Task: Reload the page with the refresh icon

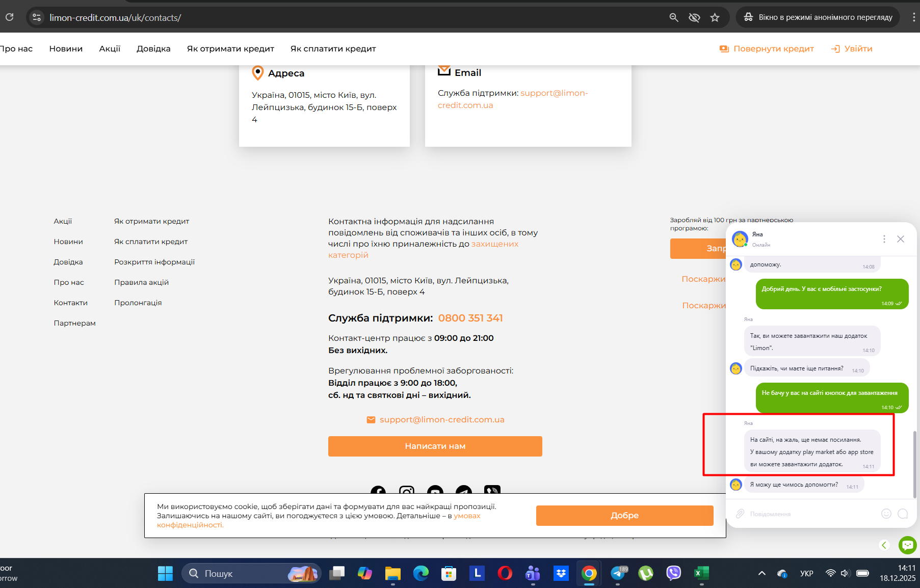Action: pos(9,17)
